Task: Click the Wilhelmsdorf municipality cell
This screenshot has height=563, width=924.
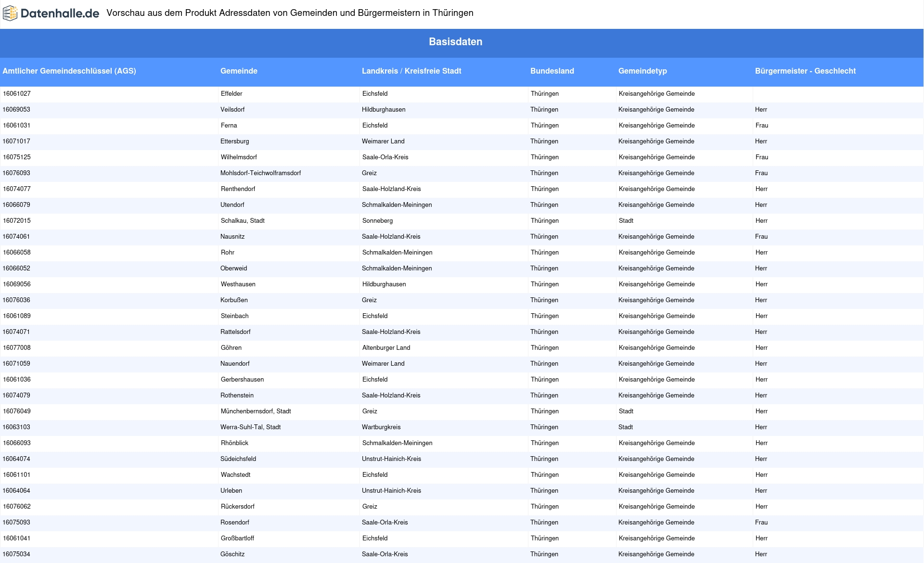Action: (239, 157)
